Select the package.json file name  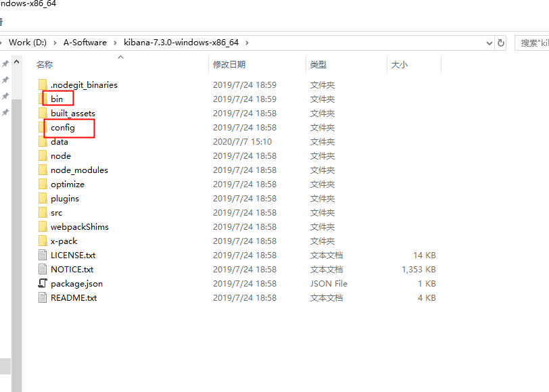(76, 283)
